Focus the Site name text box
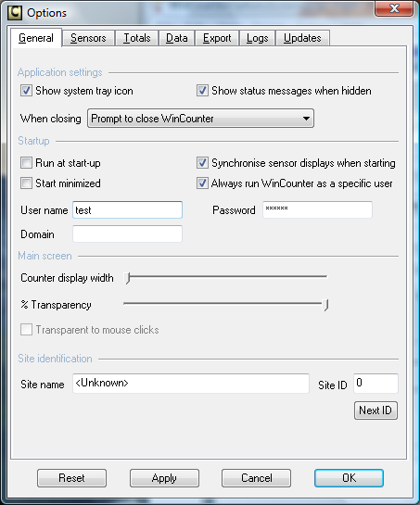Viewport: 420px width, 505px height. click(x=191, y=384)
